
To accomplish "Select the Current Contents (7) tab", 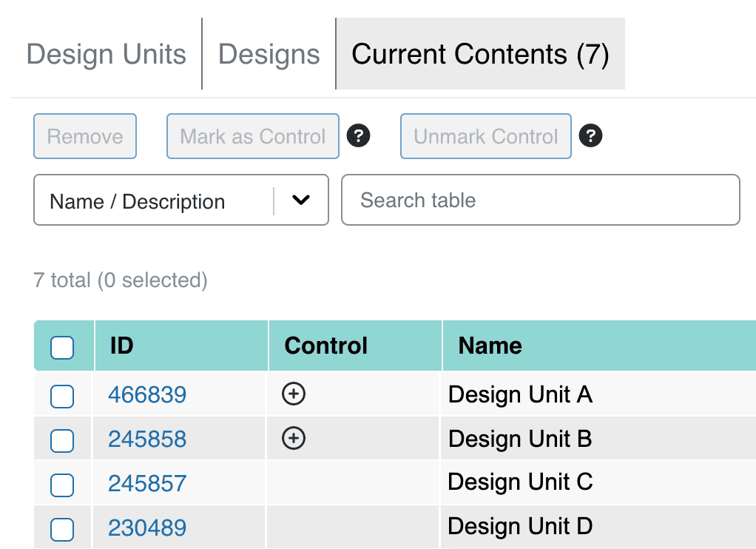I will click(x=480, y=55).
